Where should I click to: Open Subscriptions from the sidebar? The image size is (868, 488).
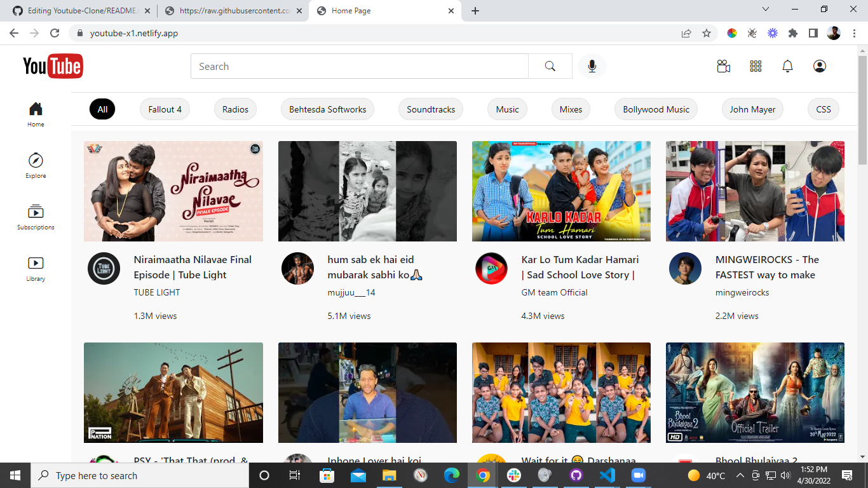(35, 216)
